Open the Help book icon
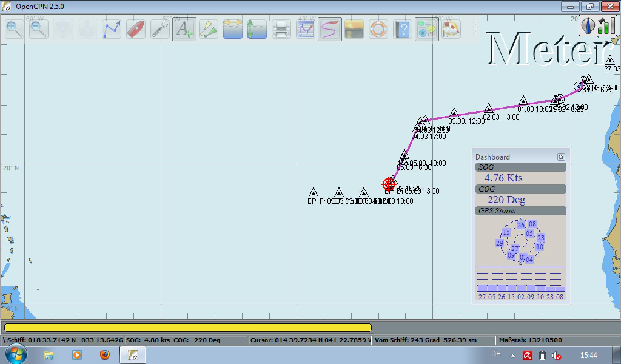This screenshot has width=621, height=364. pos(403,29)
